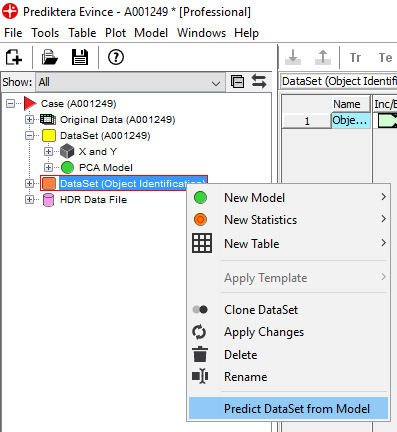Viewport: 397px width, 432px height.
Task: Click the red Case triangle icon
Action: tap(30, 104)
